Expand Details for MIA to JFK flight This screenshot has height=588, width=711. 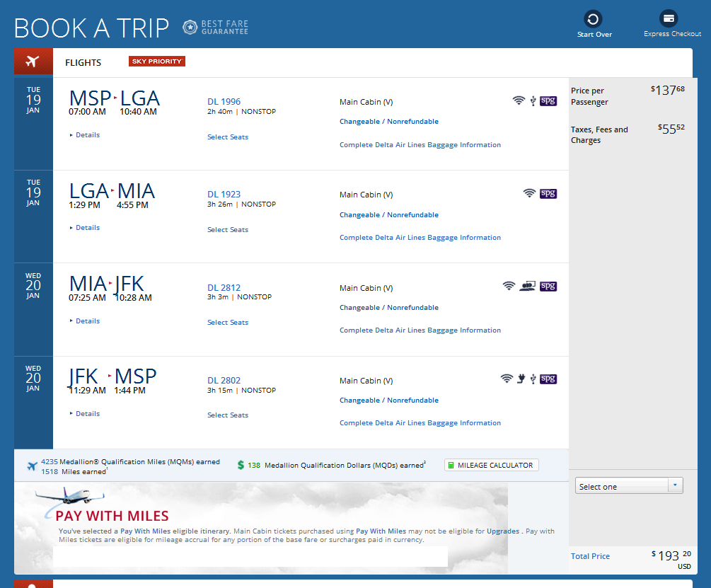(x=85, y=321)
